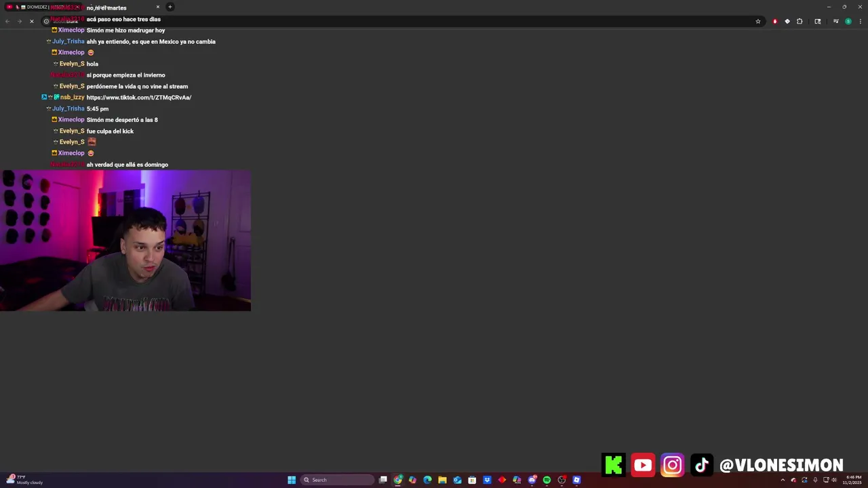The width and height of the screenshot is (868, 488).
Task: Open a new browser tab
Action: pyautogui.click(x=170, y=7)
